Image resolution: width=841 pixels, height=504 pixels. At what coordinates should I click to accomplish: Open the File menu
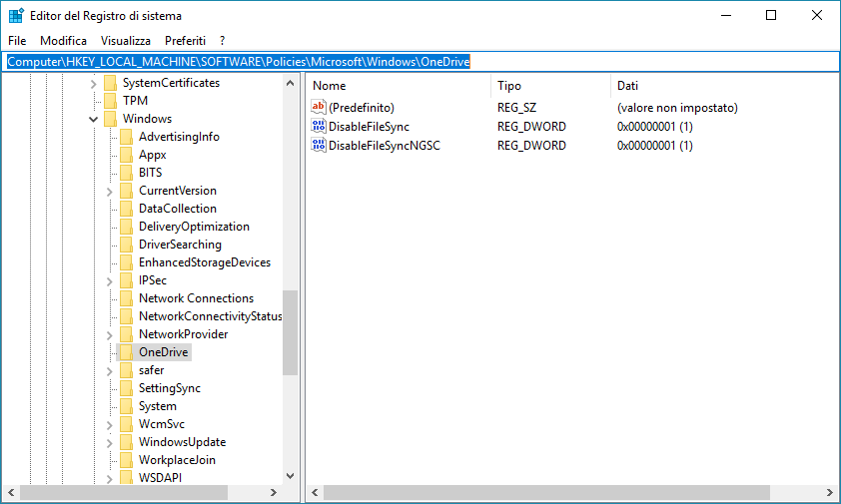17,41
